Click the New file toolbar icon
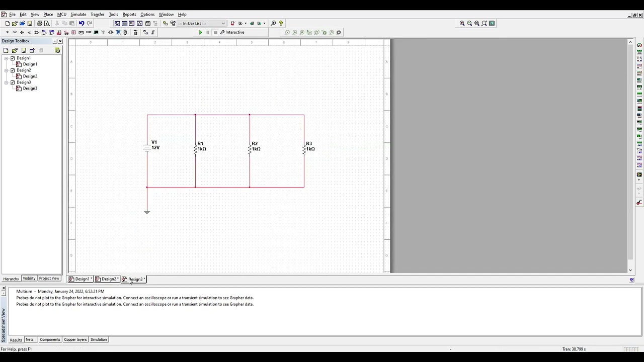The width and height of the screenshot is (644, 362). [x=7, y=23]
